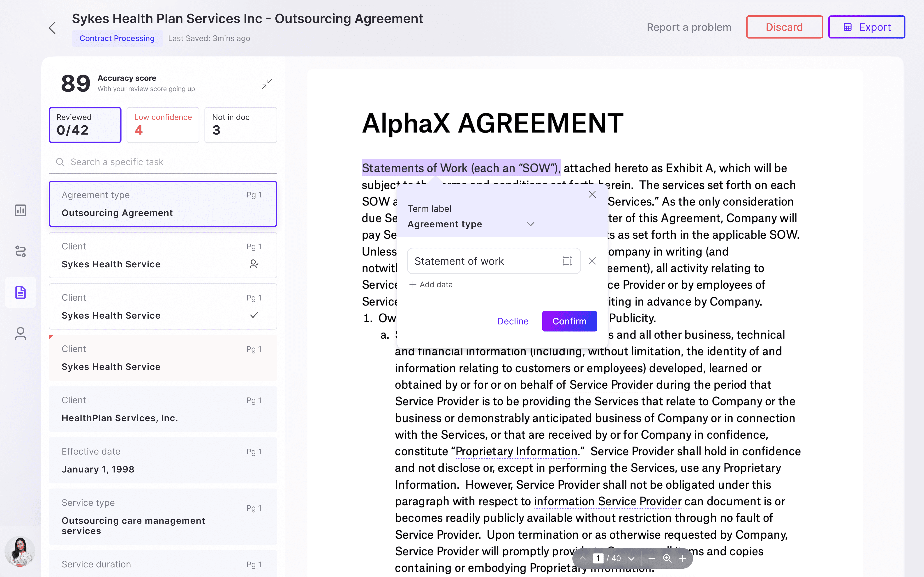This screenshot has width=924, height=577.
Task: Zoom out using the minus icon
Action: [x=652, y=558]
